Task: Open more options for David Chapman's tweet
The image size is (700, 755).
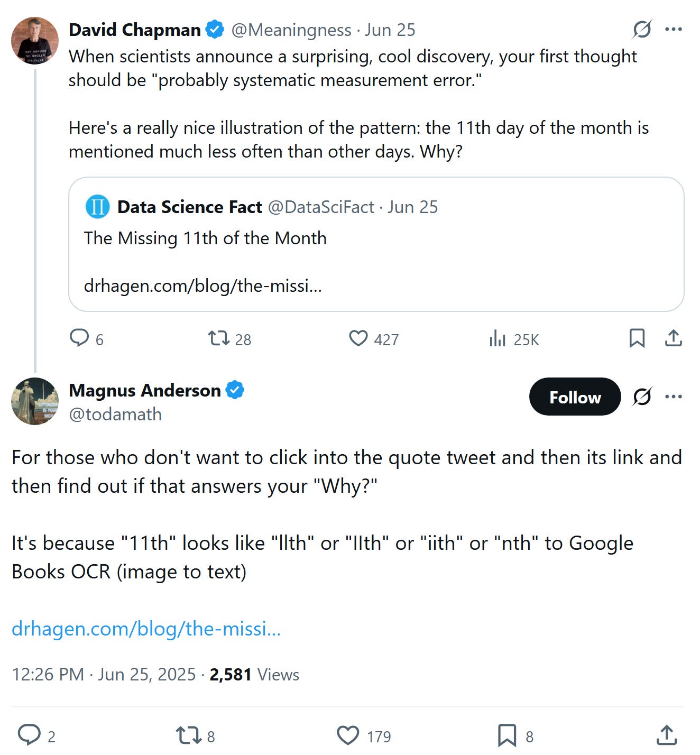Action: tap(673, 29)
